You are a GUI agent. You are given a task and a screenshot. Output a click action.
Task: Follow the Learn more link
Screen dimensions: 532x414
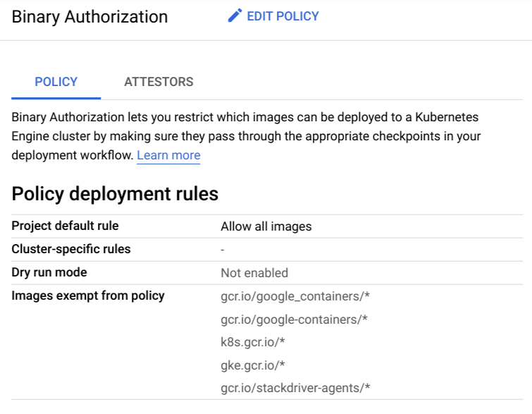tap(168, 155)
